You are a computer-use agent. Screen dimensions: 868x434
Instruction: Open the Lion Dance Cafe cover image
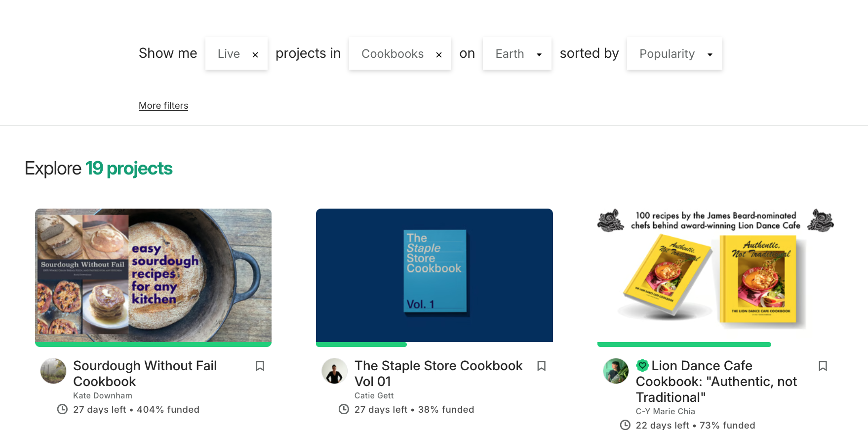(x=715, y=275)
